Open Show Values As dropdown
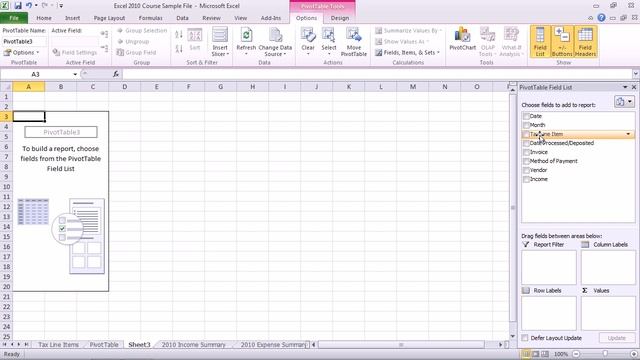The image size is (640, 360). tap(402, 42)
